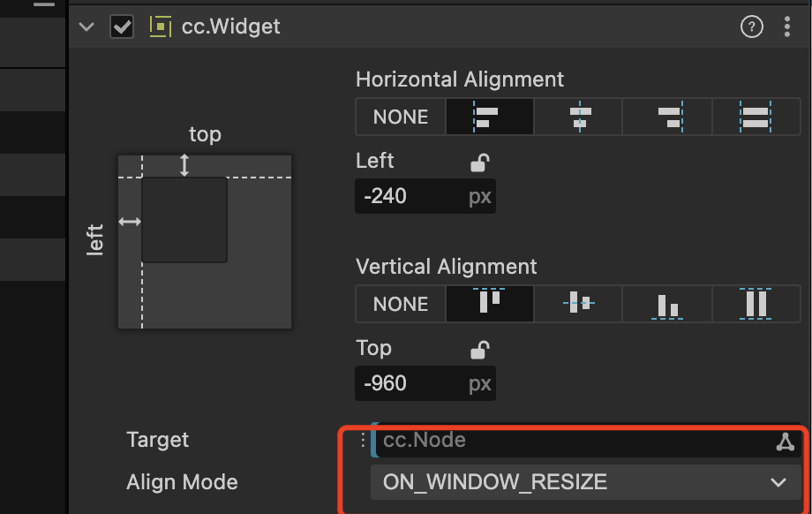Set Vertical Alignment to NONE
The width and height of the screenshot is (812, 514).
coord(401,304)
